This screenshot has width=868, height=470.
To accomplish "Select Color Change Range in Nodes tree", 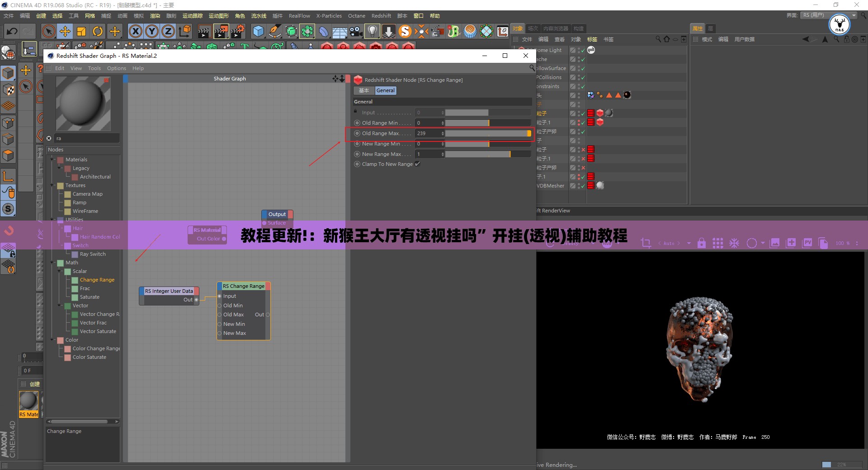I will [96, 348].
